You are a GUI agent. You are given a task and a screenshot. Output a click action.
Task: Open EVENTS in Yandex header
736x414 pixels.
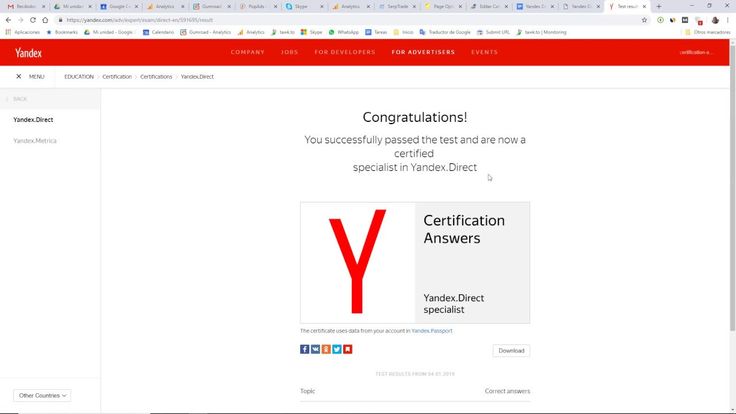[484, 52]
